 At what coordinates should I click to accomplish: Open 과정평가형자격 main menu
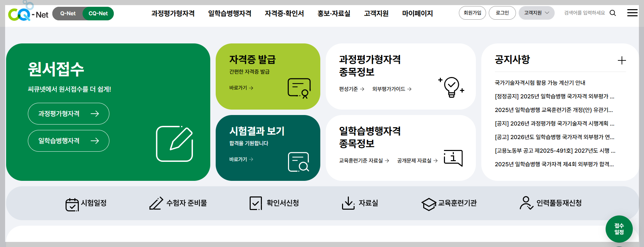tap(173, 14)
